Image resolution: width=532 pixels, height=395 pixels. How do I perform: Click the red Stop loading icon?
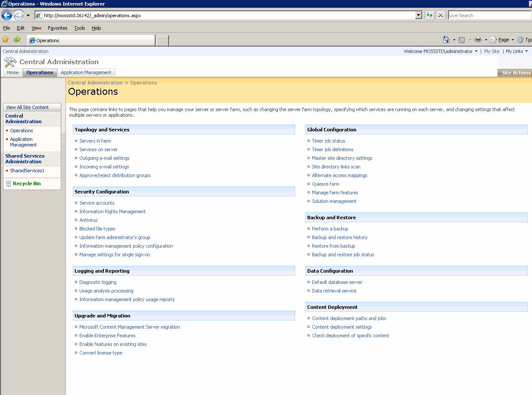tap(440, 15)
